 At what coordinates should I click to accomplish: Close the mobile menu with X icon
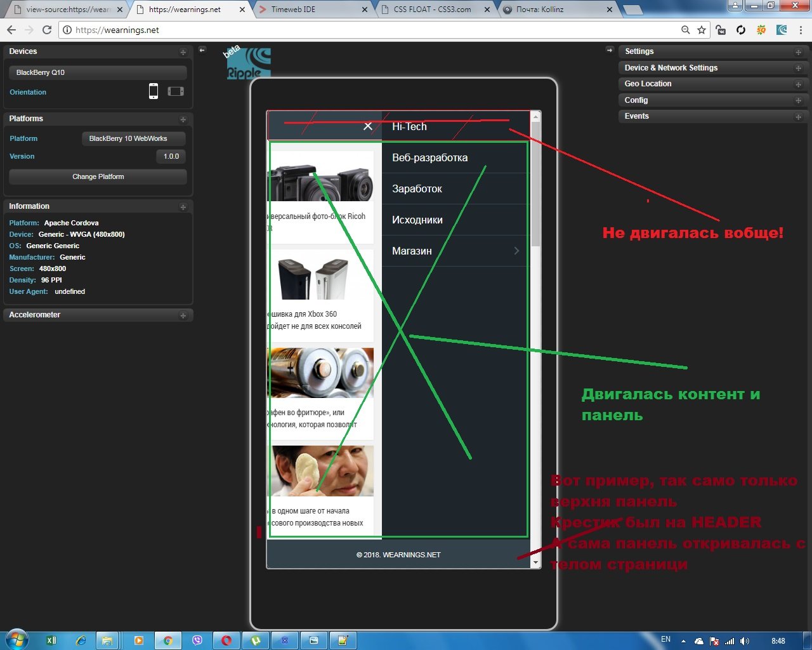pyautogui.click(x=367, y=126)
